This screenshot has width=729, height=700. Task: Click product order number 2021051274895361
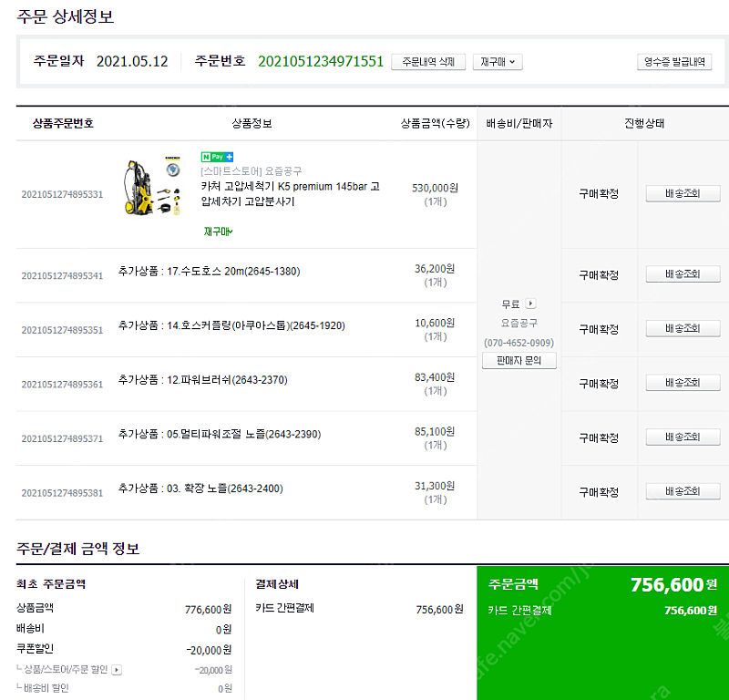pos(62,385)
